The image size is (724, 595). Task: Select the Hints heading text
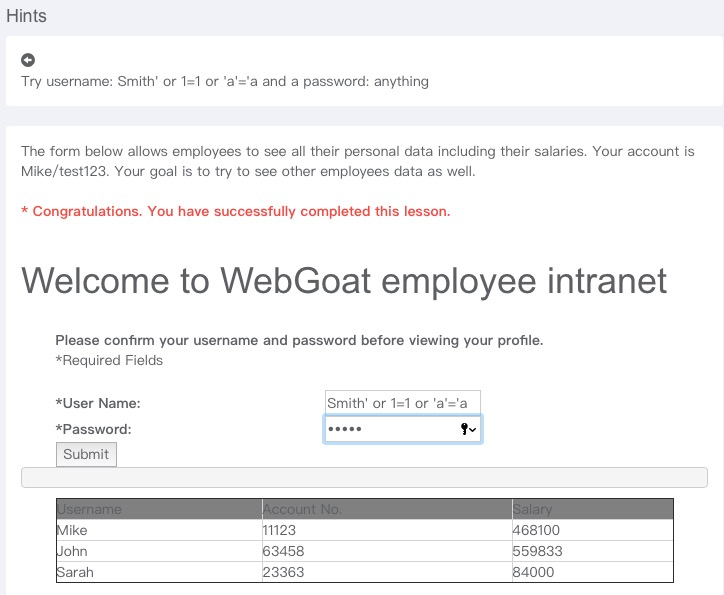click(x=26, y=16)
